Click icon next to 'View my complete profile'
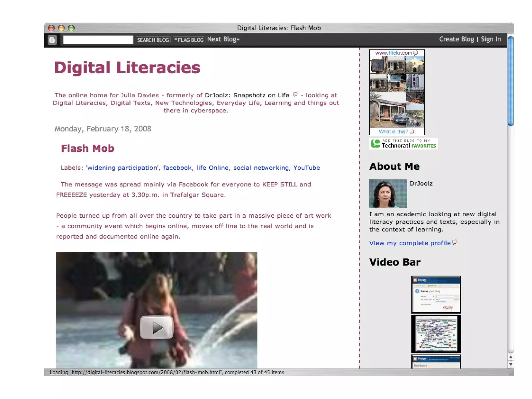Image resolution: width=532 pixels, height=399 pixels. [454, 242]
